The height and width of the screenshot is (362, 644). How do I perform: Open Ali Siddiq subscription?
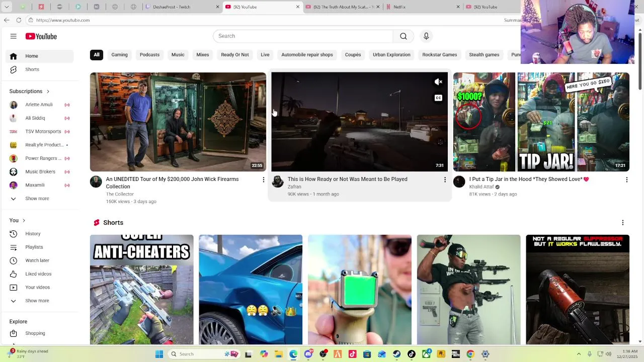(x=40, y=118)
